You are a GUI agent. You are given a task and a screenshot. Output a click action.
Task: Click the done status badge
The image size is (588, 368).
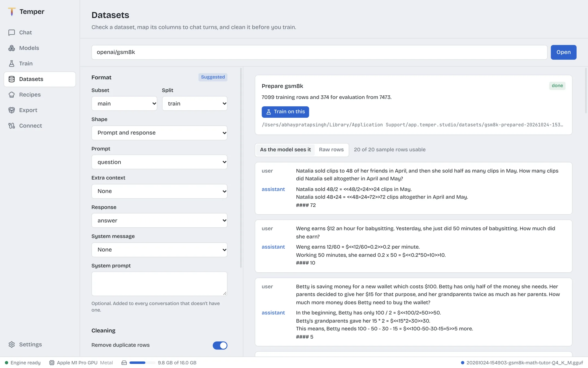(x=557, y=86)
